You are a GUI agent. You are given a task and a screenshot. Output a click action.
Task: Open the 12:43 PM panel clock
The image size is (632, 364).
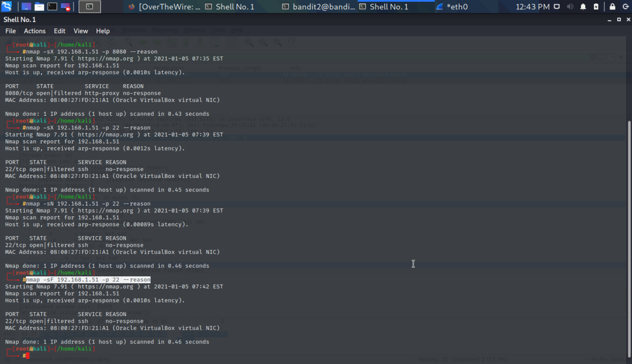coord(532,7)
